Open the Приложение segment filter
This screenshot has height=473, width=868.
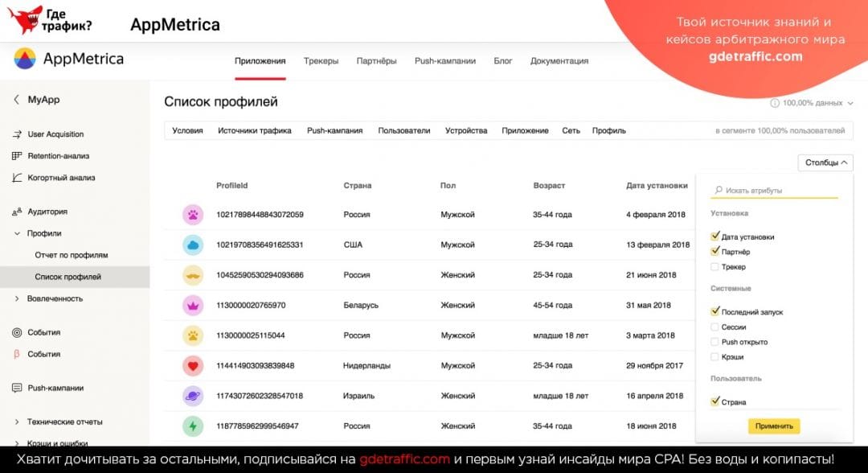(526, 130)
